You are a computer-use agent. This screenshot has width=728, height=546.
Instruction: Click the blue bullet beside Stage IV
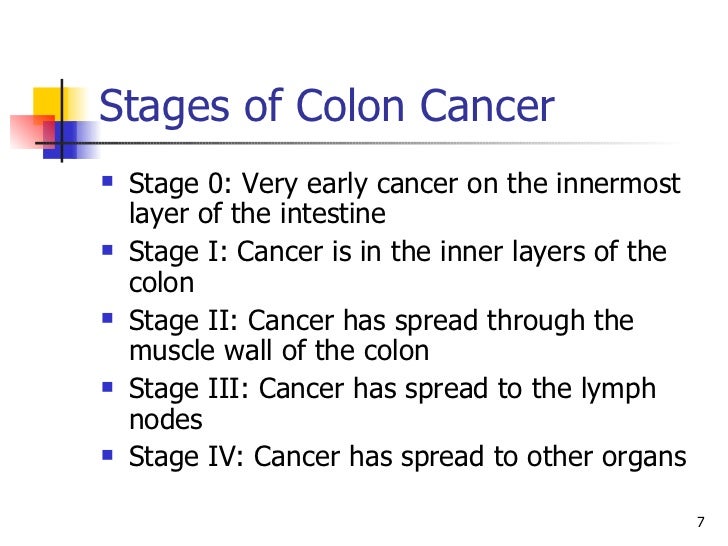[107, 455]
